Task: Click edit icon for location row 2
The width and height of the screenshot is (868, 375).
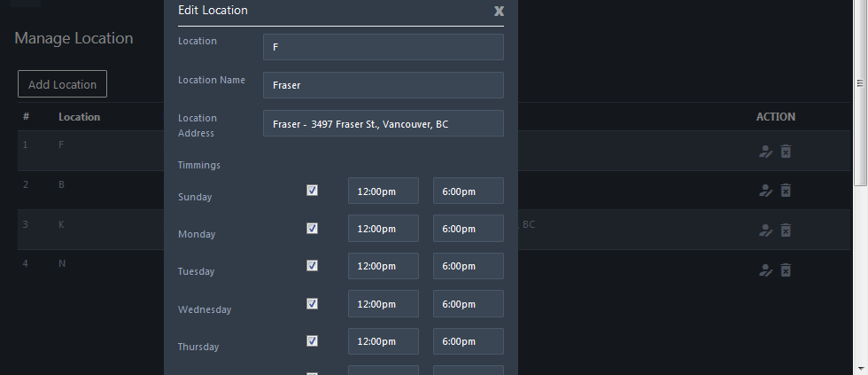Action: [766, 191]
